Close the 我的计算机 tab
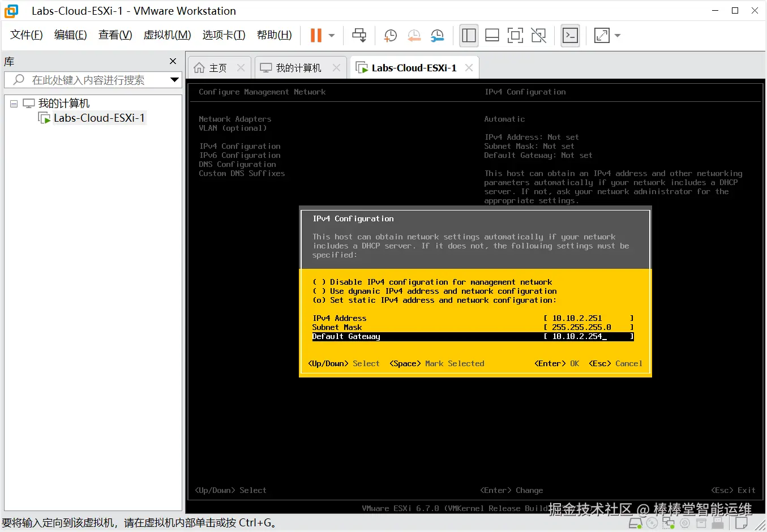The height and width of the screenshot is (532, 767). 336,68
